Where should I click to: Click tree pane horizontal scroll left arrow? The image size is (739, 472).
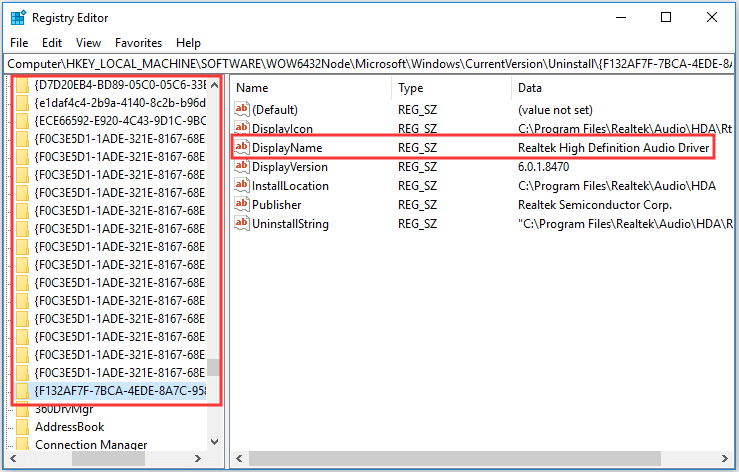pyautogui.click(x=13, y=458)
